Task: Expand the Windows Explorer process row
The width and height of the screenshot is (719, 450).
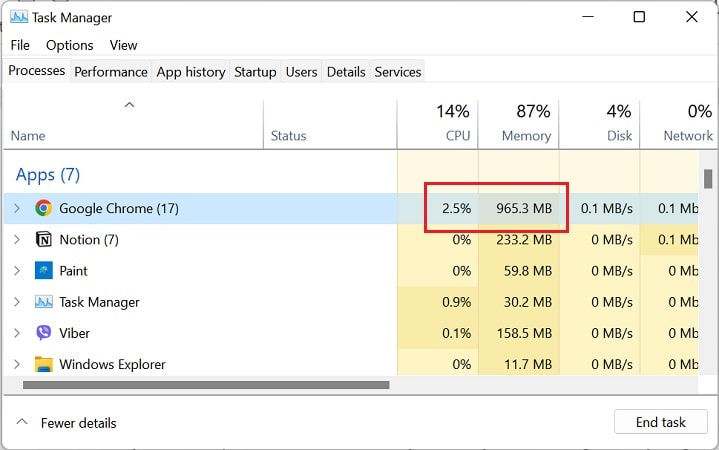Action: pos(17,364)
